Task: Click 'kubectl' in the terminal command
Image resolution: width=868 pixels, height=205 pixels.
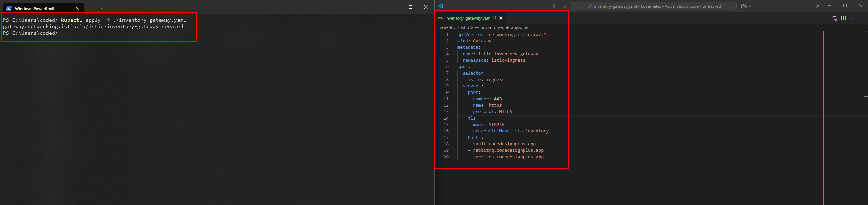Action: coord(72,20)
